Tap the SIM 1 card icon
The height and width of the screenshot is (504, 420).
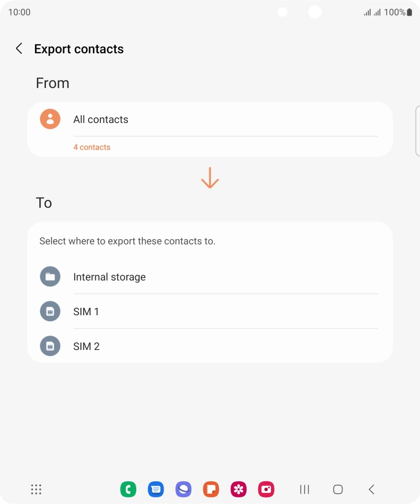pyautogui.click(x=50, y=311)
